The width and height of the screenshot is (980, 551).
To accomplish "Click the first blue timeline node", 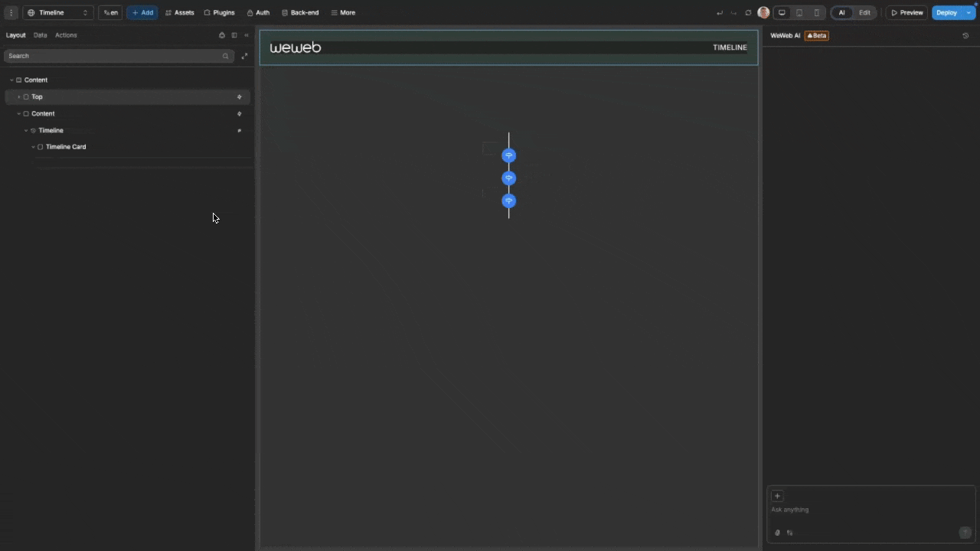I will pyautogui.click(x=508, y=155).
